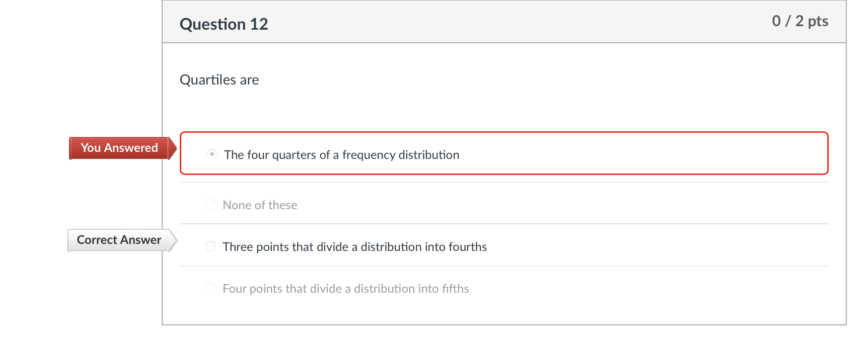Click the pointed arrow of the 'Correct Answer' flag
This screenshot has width=868, height=340.
pos(173,240)
